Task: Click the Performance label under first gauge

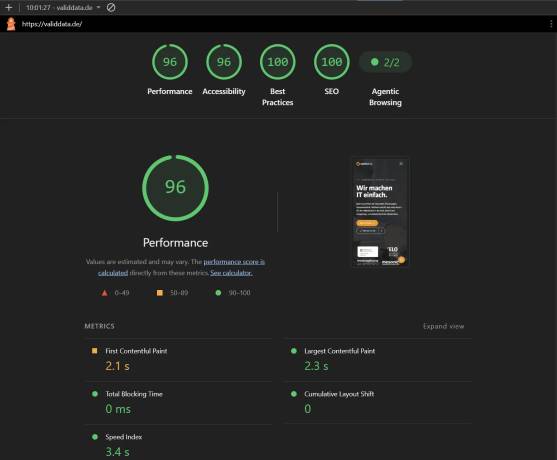Action: [x=170, y=91]
